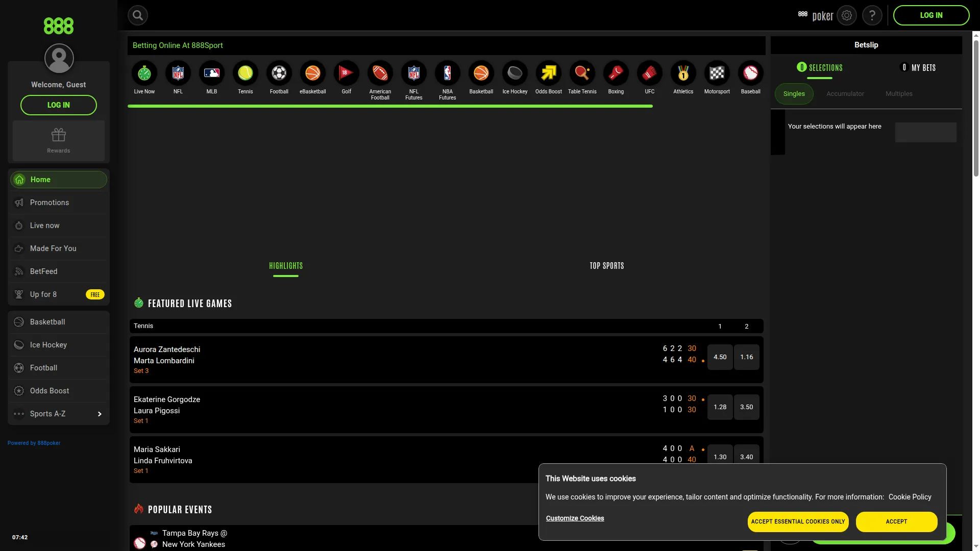Open Basketball in sidebar list
Screen dimensions: 980x551
[59, 322]
